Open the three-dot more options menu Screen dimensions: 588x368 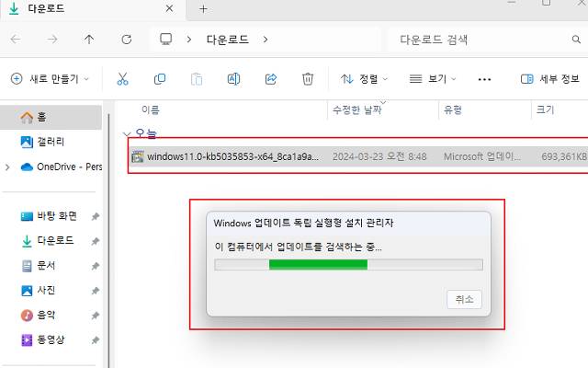484,79
